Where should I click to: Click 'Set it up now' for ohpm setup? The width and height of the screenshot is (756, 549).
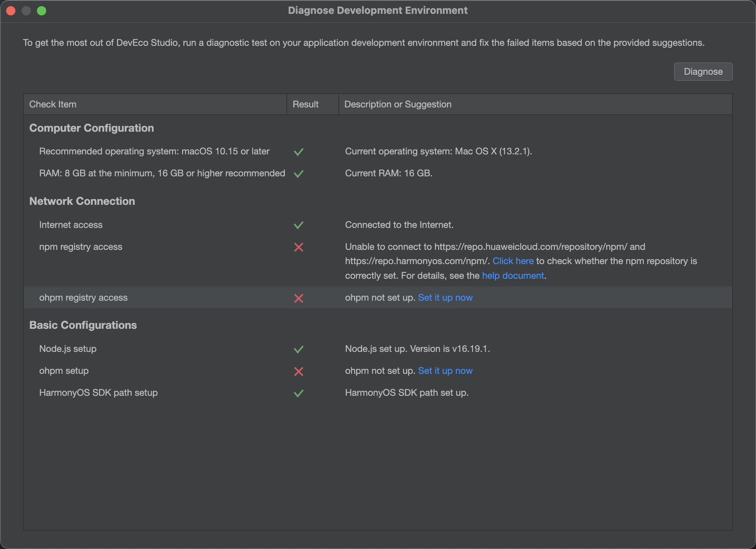445,371
